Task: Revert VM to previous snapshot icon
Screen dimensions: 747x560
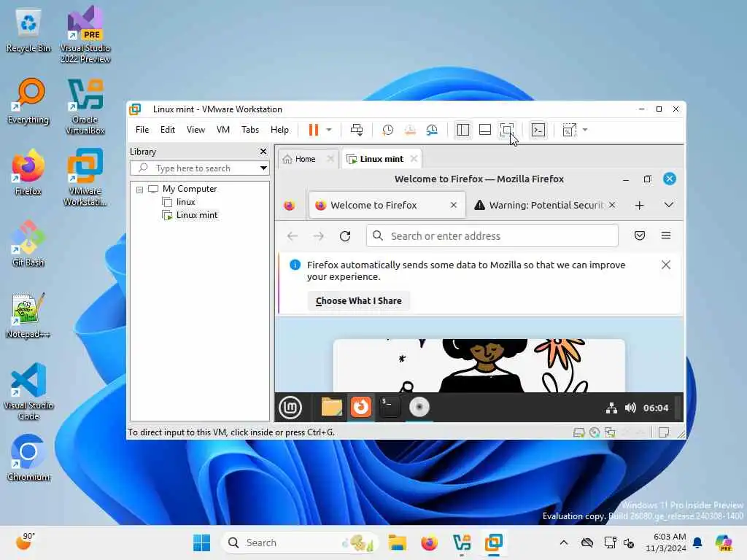Action: click(x=410, y=130)
